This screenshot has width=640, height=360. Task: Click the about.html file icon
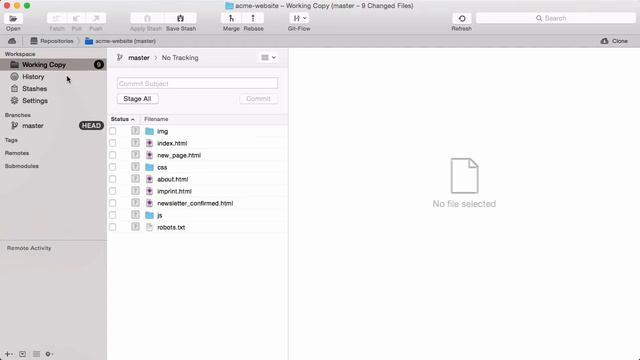tap(149, 179)
